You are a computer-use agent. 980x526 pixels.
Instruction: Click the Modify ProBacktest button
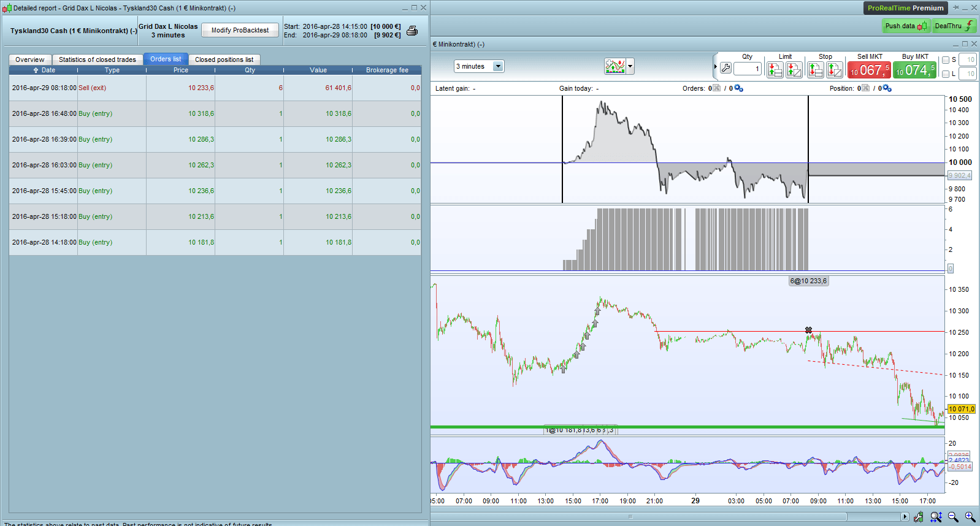240,30
